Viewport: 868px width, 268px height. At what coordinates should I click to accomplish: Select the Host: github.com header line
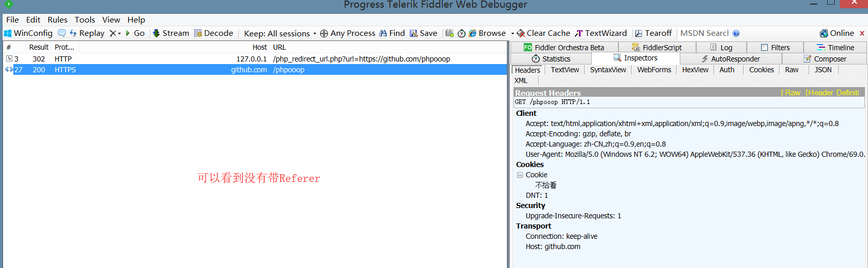click(553, 246)
